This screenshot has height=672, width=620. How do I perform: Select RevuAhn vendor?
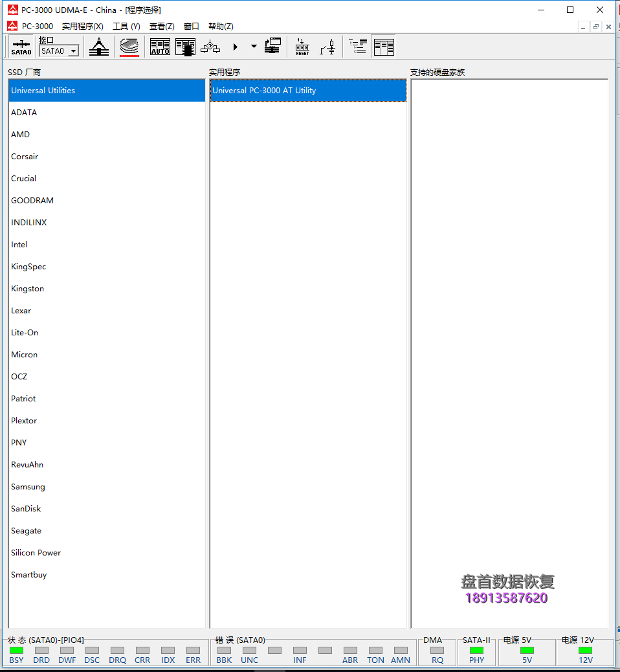[107, 465]
